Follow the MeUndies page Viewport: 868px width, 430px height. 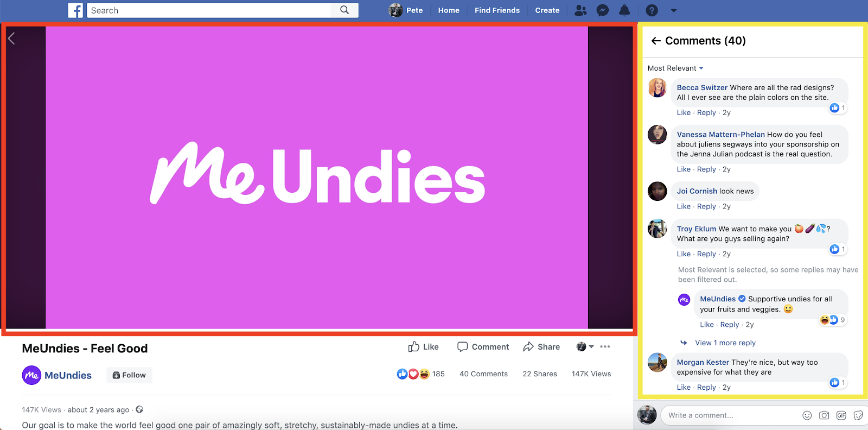(129, 375)
